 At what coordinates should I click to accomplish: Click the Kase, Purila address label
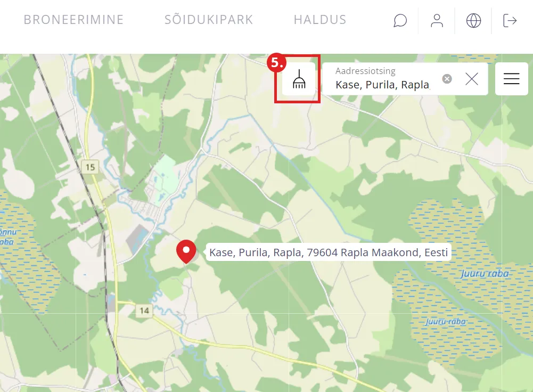click(x=329, y=252)
